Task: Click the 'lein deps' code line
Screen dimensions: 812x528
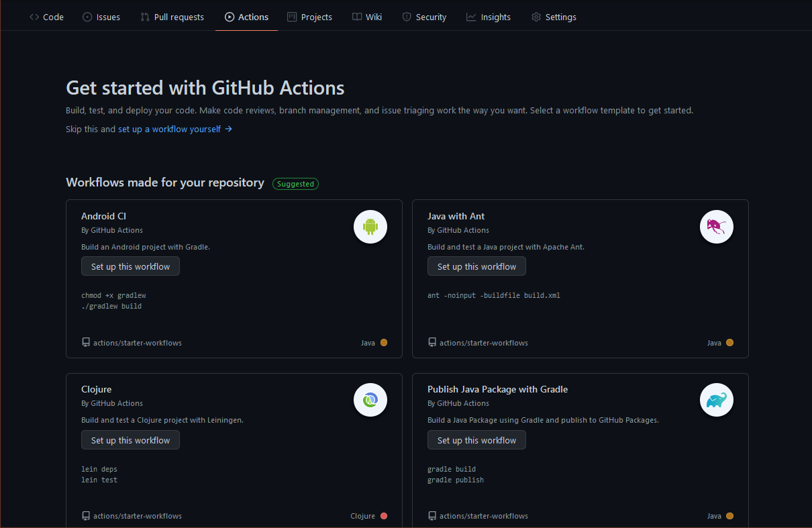Action: [99, 469]
